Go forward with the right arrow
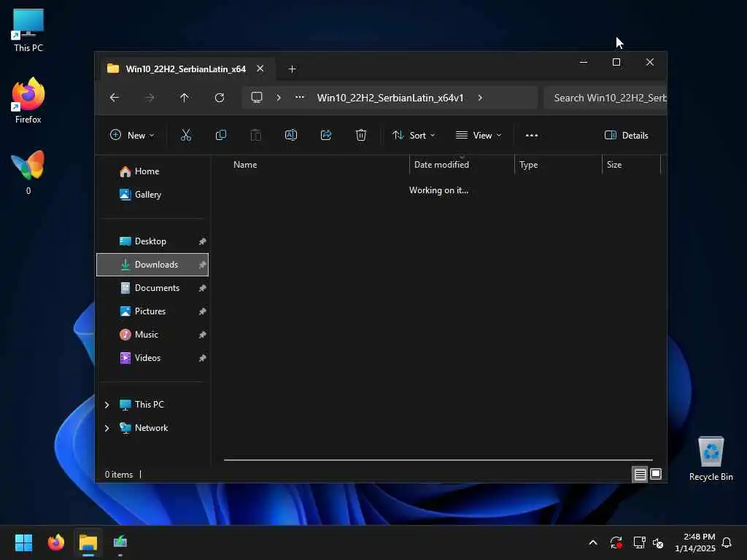This screenshot has width=747, height=560. click(x=150, y=98)
